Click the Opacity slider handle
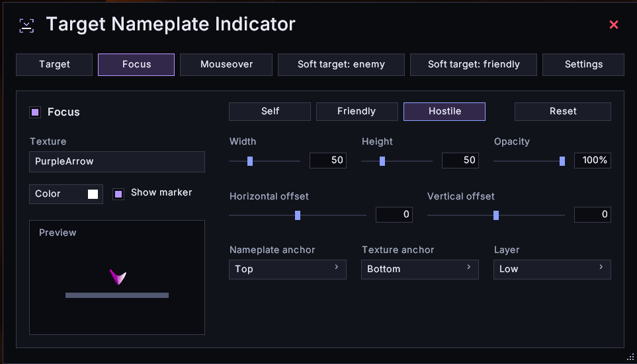 562,161
